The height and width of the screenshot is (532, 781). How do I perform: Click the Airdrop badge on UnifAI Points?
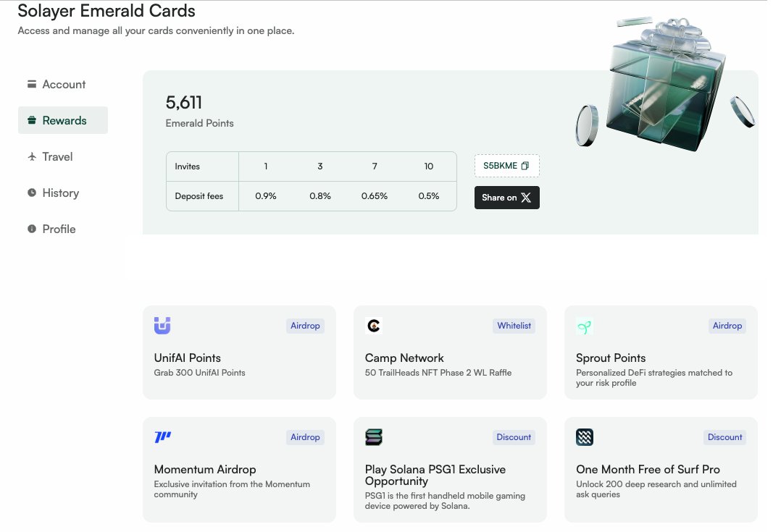305,326
